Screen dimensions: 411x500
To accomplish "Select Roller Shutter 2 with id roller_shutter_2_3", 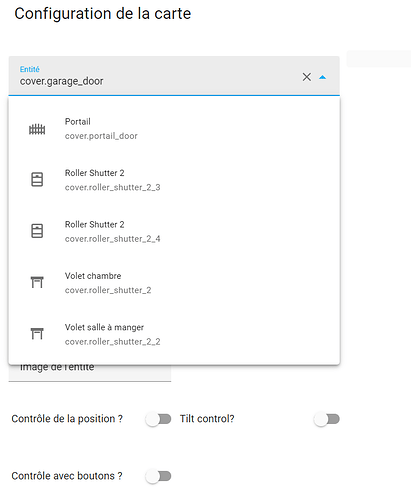I will (174, 180).
